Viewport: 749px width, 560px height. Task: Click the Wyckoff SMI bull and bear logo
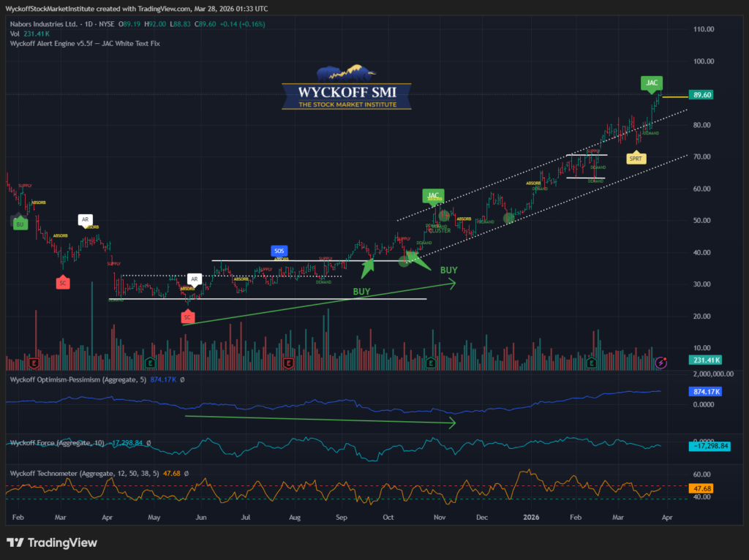(x=347, y=74)
